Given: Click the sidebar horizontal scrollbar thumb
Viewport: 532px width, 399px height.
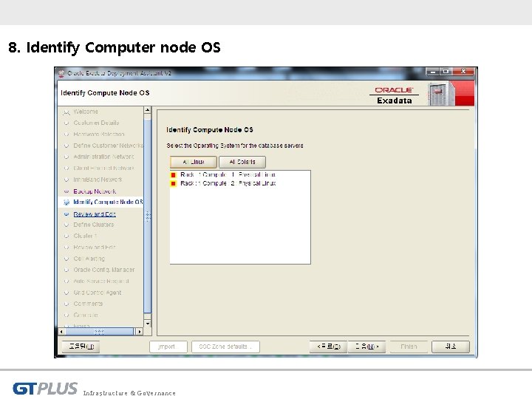Looking at the screenshot, I should point(99,332).
